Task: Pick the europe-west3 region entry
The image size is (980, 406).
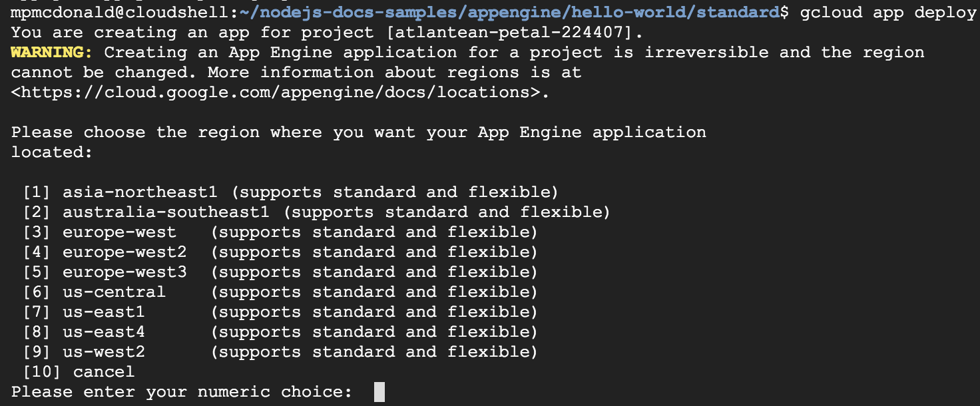Action: [x=124, y=272]
